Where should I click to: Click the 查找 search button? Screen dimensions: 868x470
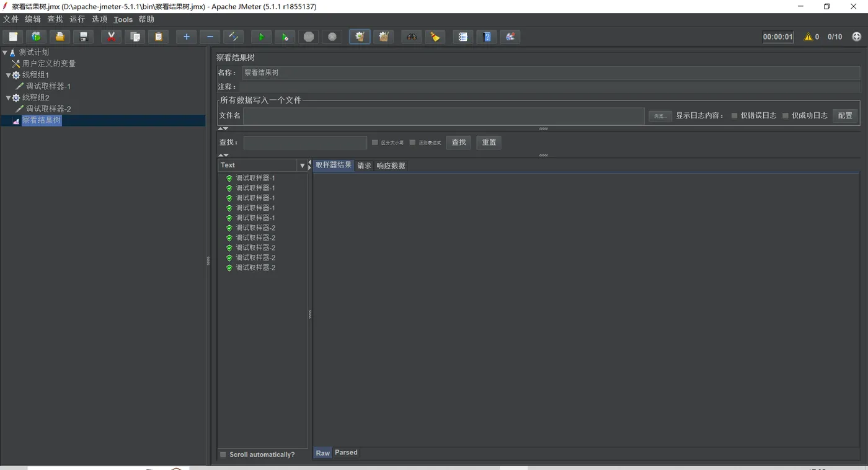(459, 143)
